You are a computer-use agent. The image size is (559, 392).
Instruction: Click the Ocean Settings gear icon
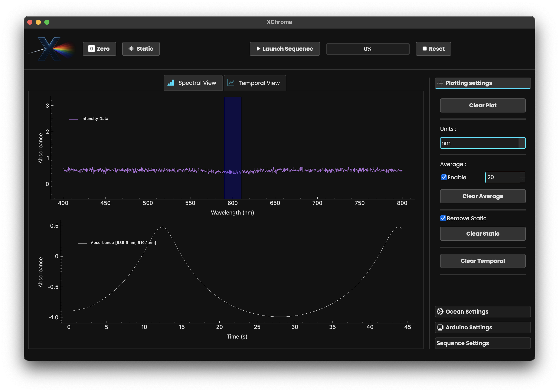coord(440,312)
